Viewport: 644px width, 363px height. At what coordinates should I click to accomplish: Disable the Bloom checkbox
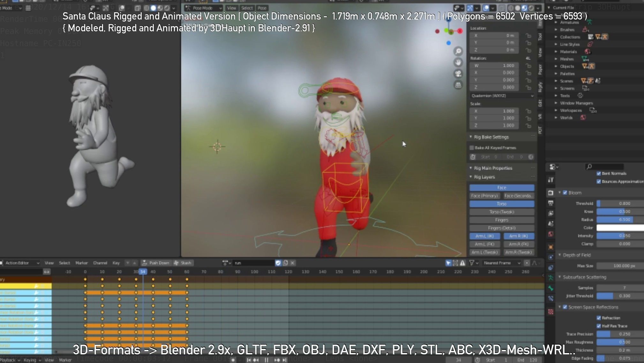coord(565,193)
